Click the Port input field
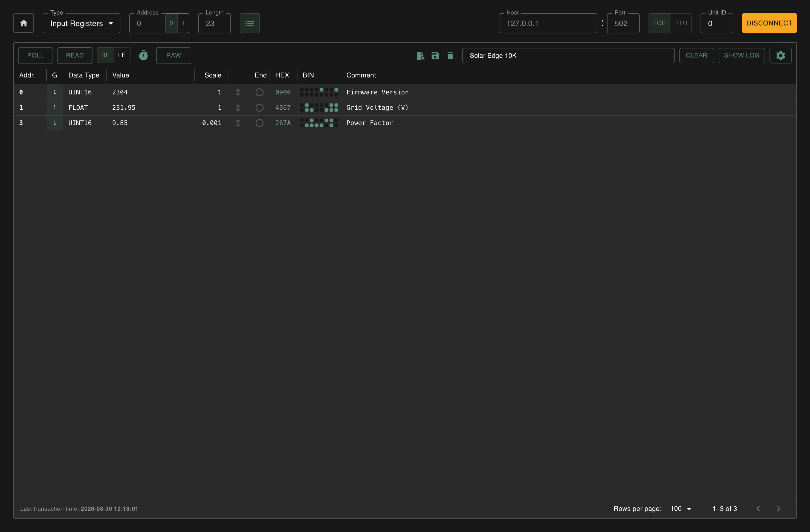This screenshot has height=532, width=810. (x=623, y=23)
